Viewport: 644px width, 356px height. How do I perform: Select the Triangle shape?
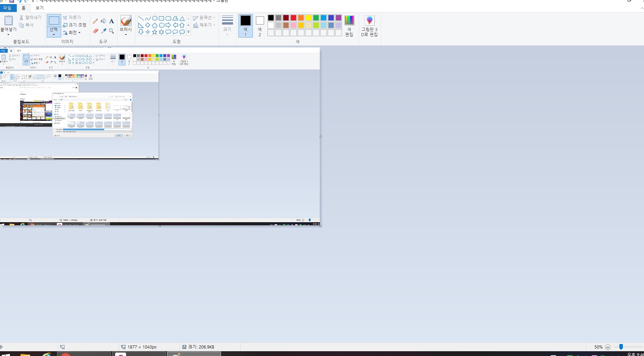(x=182, y=18)
